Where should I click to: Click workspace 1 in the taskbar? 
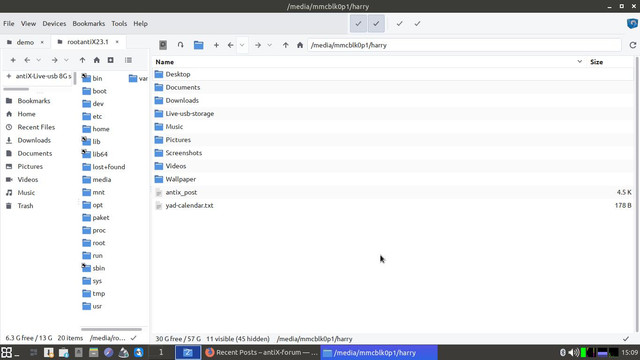[x=161, y=352]
